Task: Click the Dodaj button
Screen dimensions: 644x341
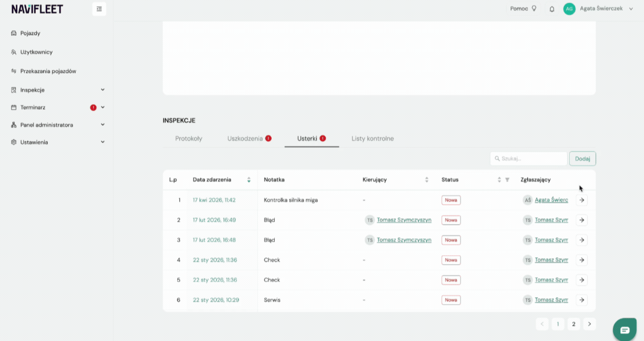Action: click(582, 158)
